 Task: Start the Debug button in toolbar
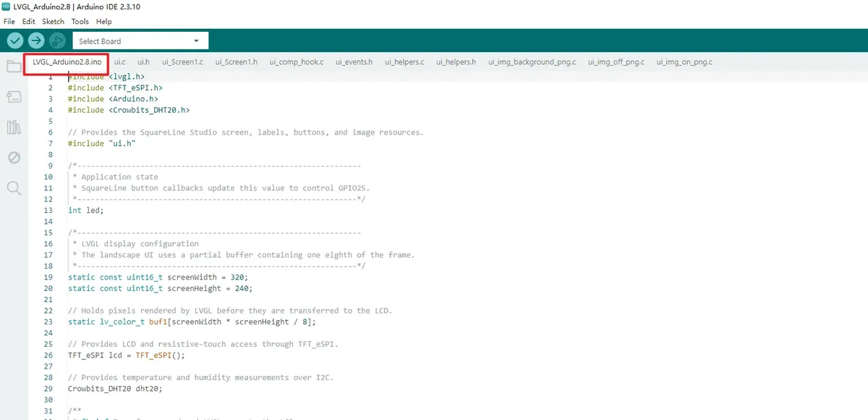(57, 41)
